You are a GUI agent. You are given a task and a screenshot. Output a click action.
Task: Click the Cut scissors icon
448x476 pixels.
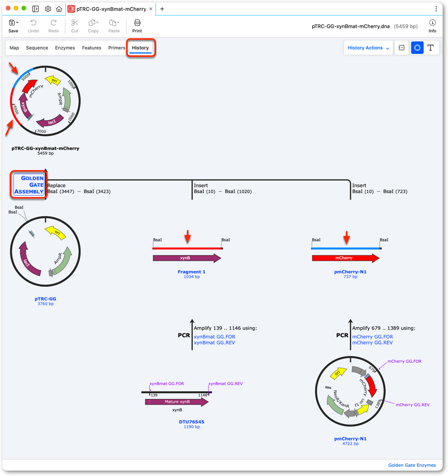click(75, 23)
